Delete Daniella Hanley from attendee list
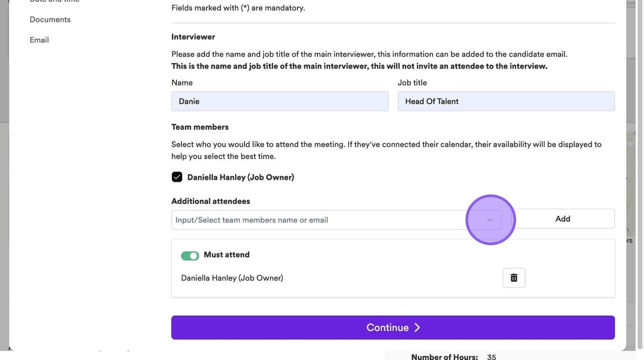Image resolution: width=644 pixels, height=360 pixels. click(514, 278)
